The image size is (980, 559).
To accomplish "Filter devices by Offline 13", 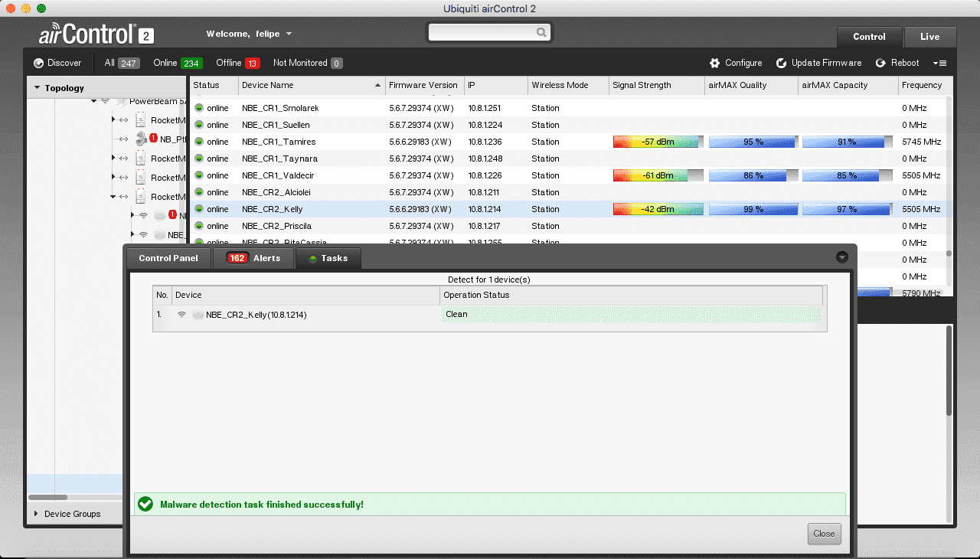I will [238, 63].
